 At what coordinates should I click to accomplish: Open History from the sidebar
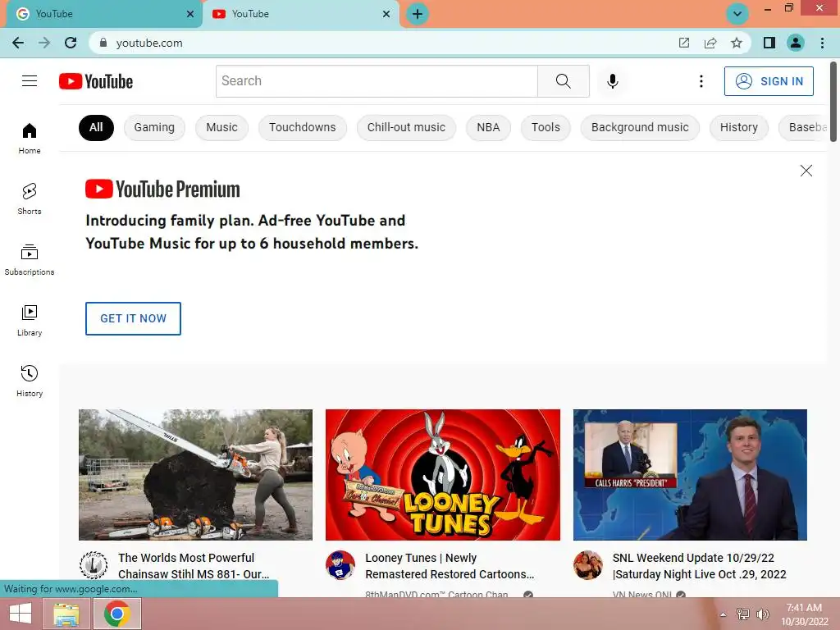pos(30,381)
